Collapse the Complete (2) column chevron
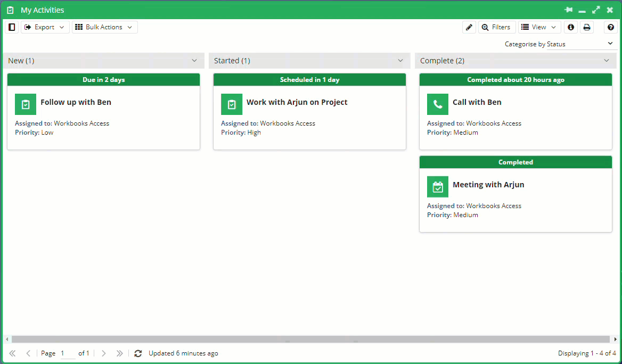The width and height of the screenshot is (622, 364). (x=607, y=61)
